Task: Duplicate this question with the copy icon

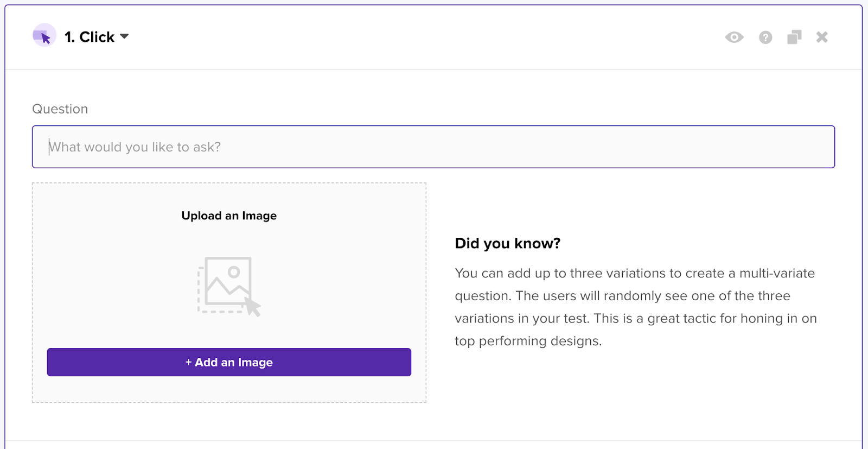Action: point(794,37)
